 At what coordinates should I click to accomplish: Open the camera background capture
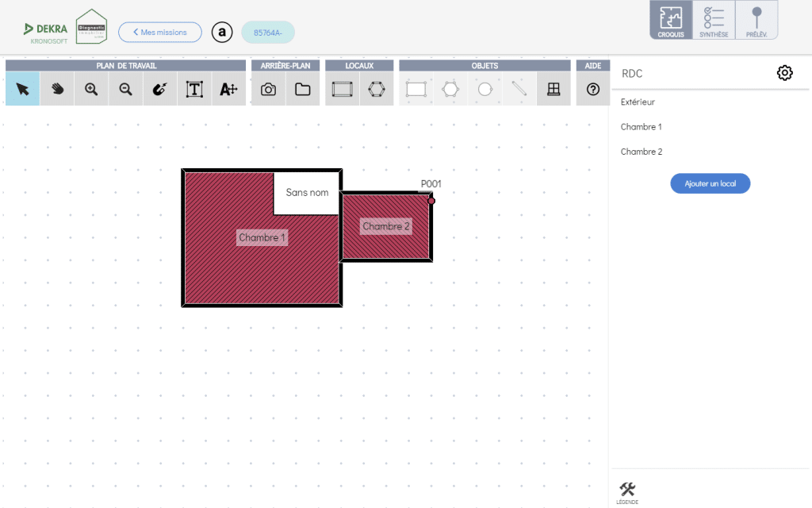(x=268, y=90)
